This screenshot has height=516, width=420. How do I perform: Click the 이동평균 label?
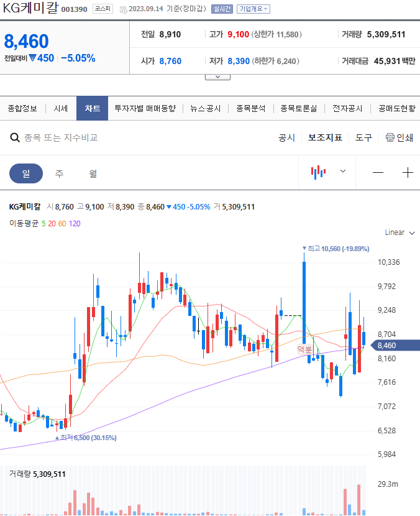(x=24, y=224)
